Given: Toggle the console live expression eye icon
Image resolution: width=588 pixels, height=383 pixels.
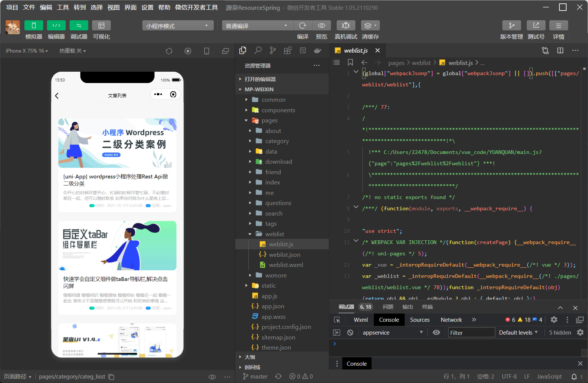Looking at the screenshot, I should (436, 333).
